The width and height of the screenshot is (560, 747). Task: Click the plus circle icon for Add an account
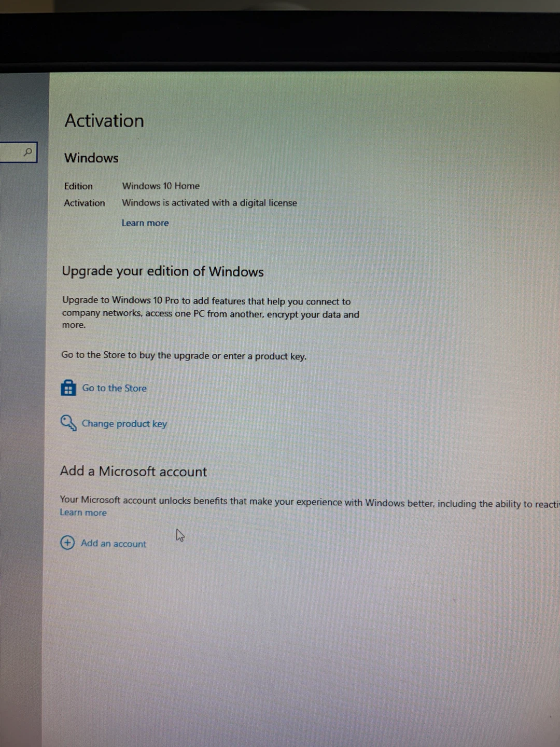click(67, 543)
